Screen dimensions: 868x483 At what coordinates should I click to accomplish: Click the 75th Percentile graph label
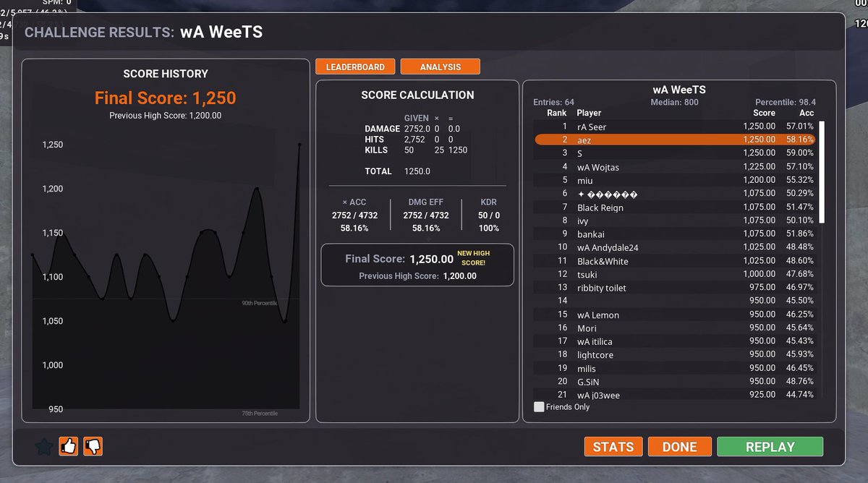260,414
